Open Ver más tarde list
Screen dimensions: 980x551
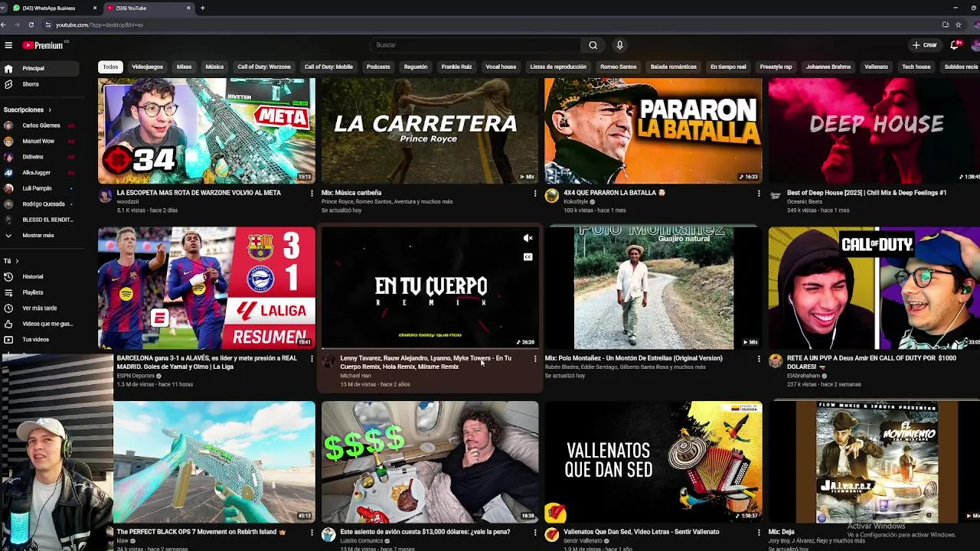click(39, 308)
